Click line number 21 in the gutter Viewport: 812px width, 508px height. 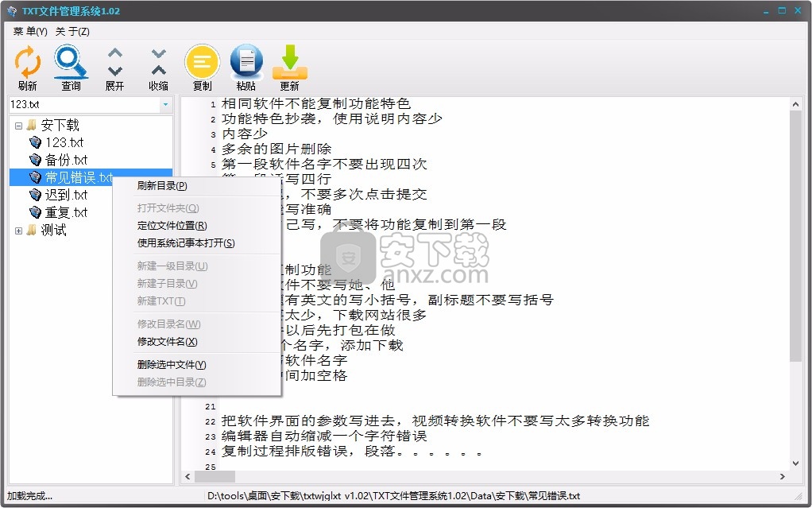tap(211, 406)
